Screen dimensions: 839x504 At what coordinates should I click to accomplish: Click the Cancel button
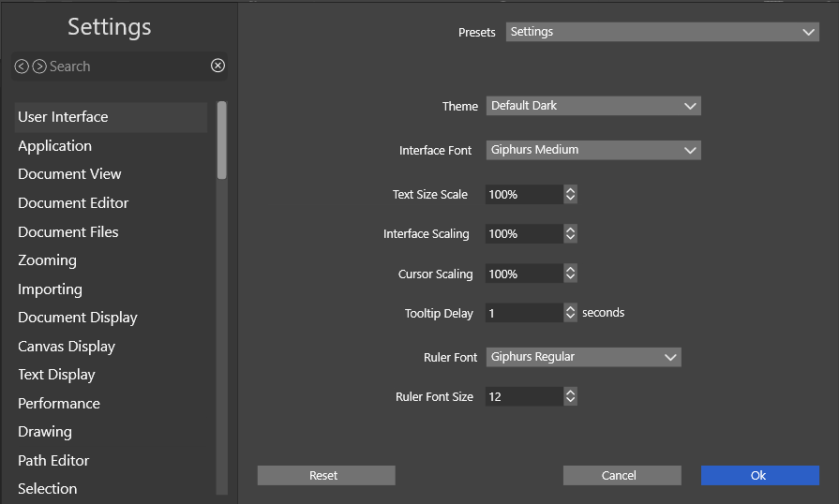click(x=622, y=476)
